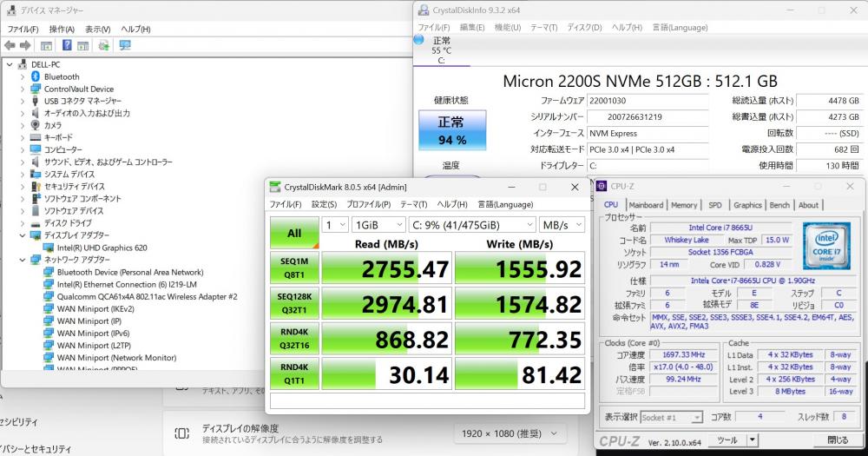The height and width of the screenshot is (456, 868).
Task: Click the scan hardware monitor toolbar icon
Action: click(x=125, y=45)
